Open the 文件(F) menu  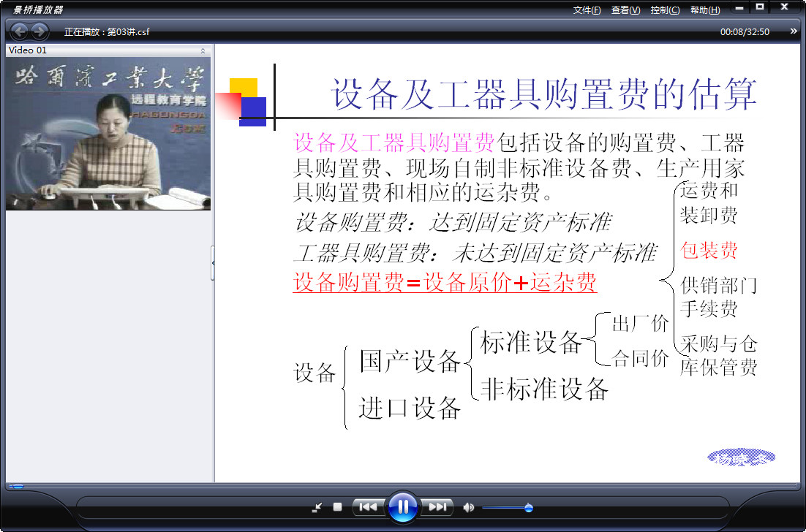pyautogui.click(x=587, y=10)
